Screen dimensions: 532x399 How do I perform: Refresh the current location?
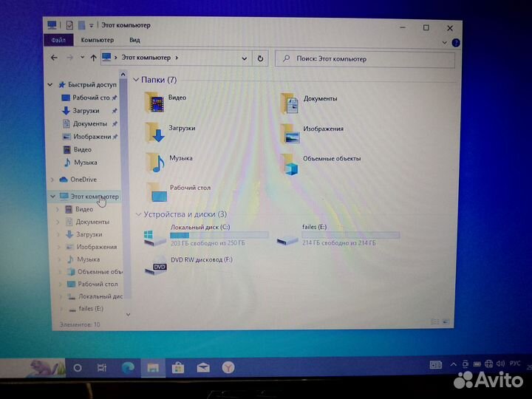[x=260, y=58]
